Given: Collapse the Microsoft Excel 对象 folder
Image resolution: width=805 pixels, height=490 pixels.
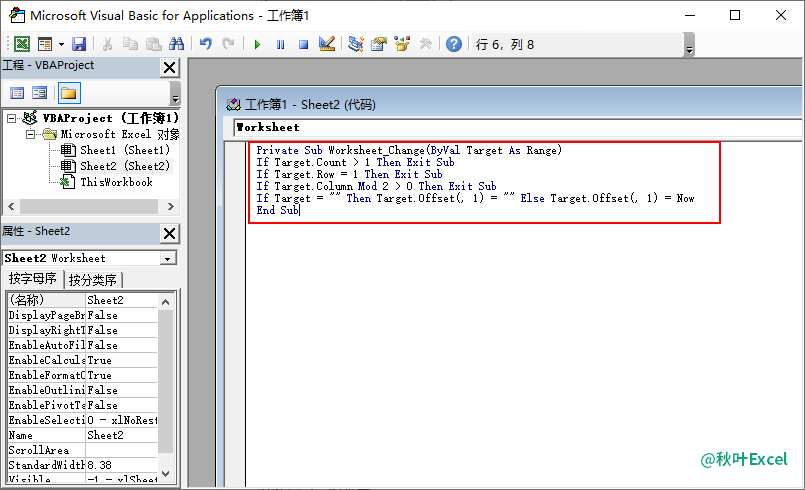Looking at the screenshot, I should (x=31, y=135).
